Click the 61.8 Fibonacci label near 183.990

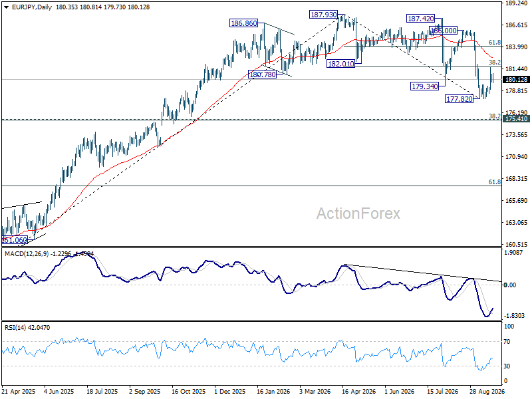[494, 43]
